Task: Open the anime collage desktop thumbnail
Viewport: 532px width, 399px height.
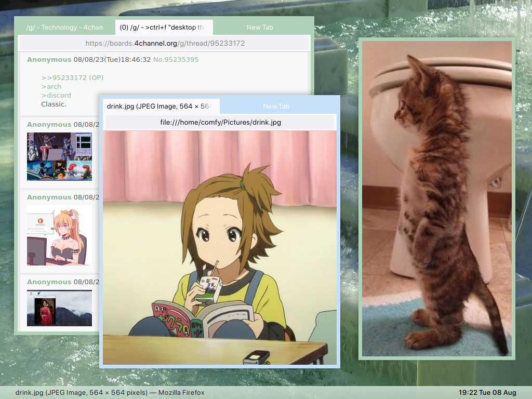Action: (x=59, y=156)
